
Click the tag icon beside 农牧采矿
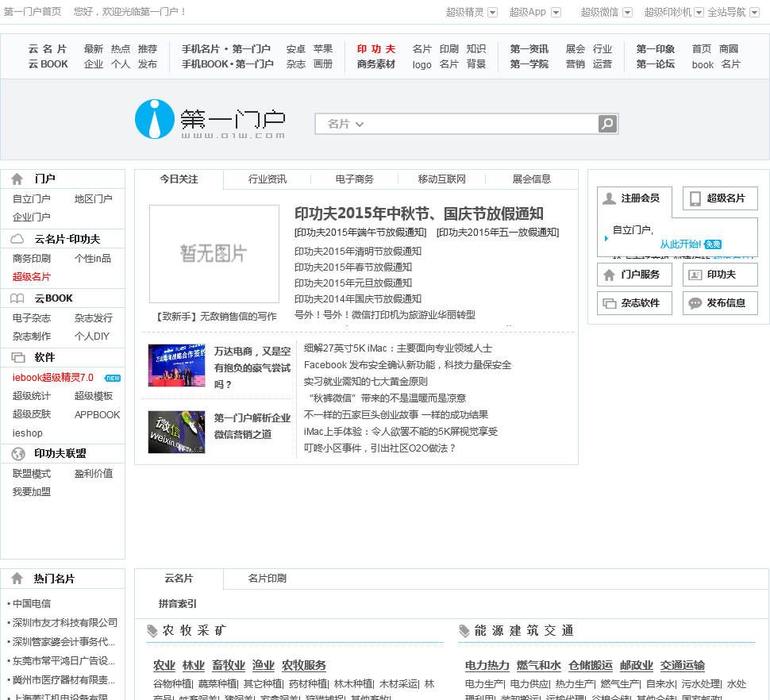point(152,631)
